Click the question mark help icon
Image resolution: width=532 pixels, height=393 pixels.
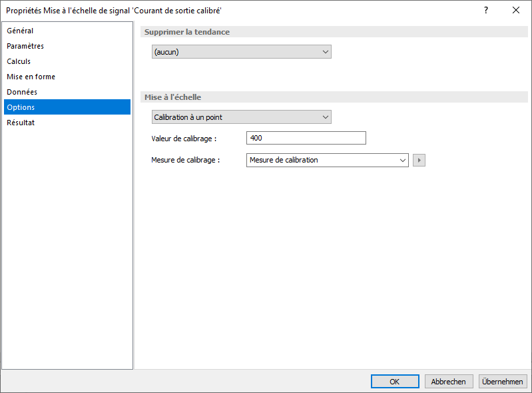486,10
